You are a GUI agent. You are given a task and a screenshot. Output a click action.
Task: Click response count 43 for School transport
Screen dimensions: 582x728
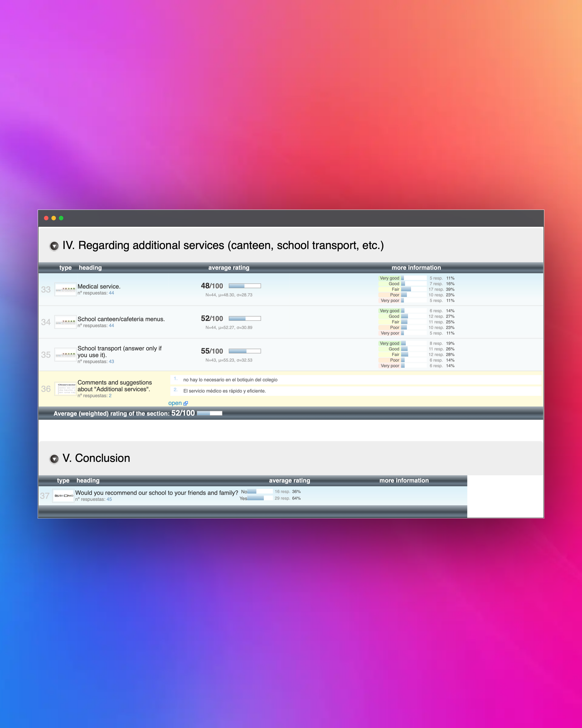coord(111,362)
